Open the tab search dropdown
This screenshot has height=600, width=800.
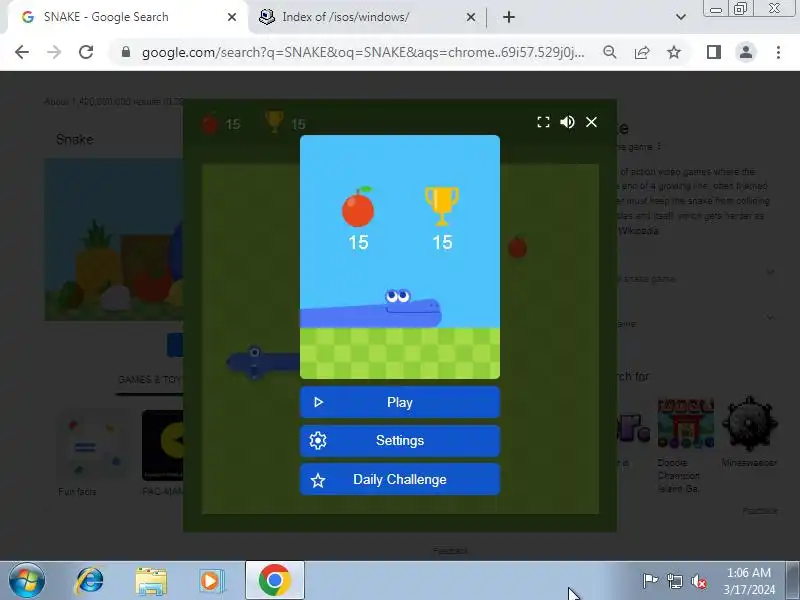(x=681, y=17)
